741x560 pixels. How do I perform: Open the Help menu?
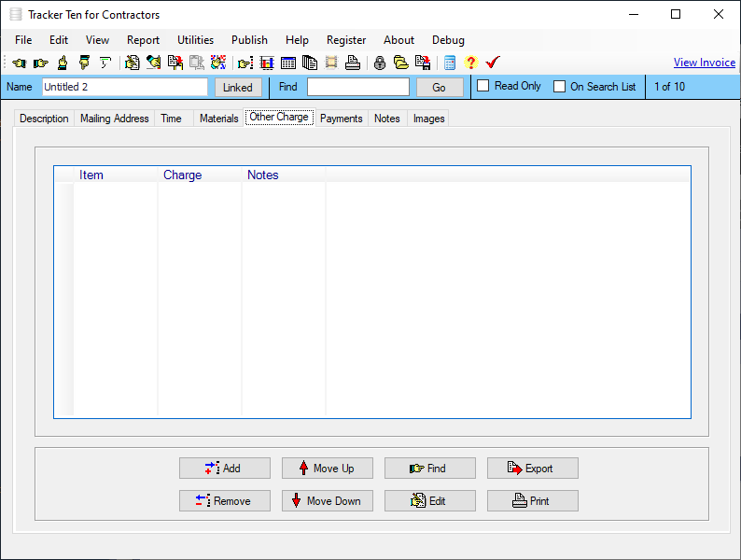click(x=298, y=40)
